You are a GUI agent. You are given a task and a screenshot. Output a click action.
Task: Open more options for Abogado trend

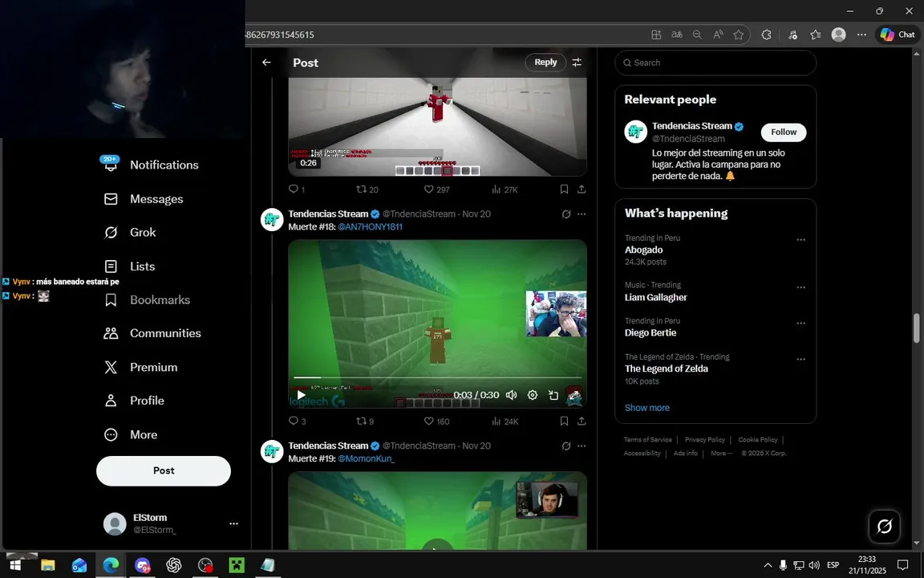pyautogui.click(x=800, y=240)
